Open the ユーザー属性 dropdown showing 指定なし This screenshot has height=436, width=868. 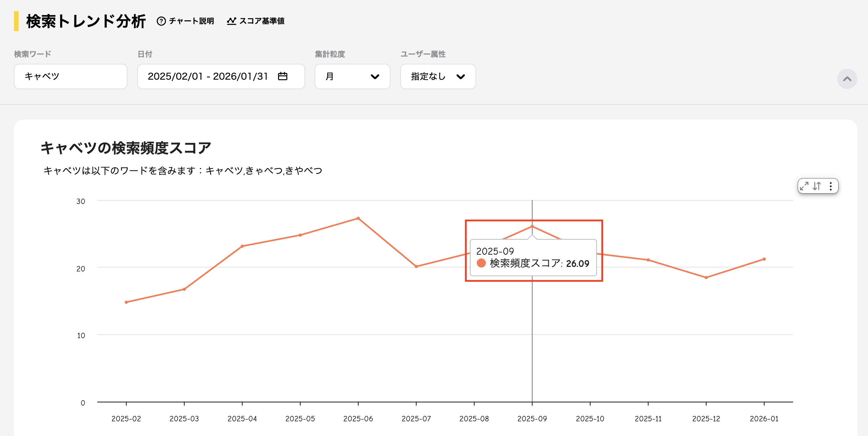click(x=438, y=77)
